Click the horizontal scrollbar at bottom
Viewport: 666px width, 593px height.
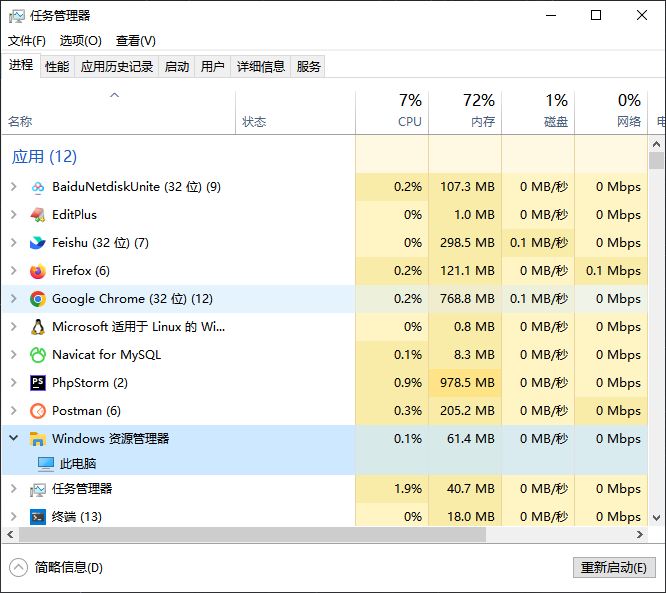click(250, 535)
